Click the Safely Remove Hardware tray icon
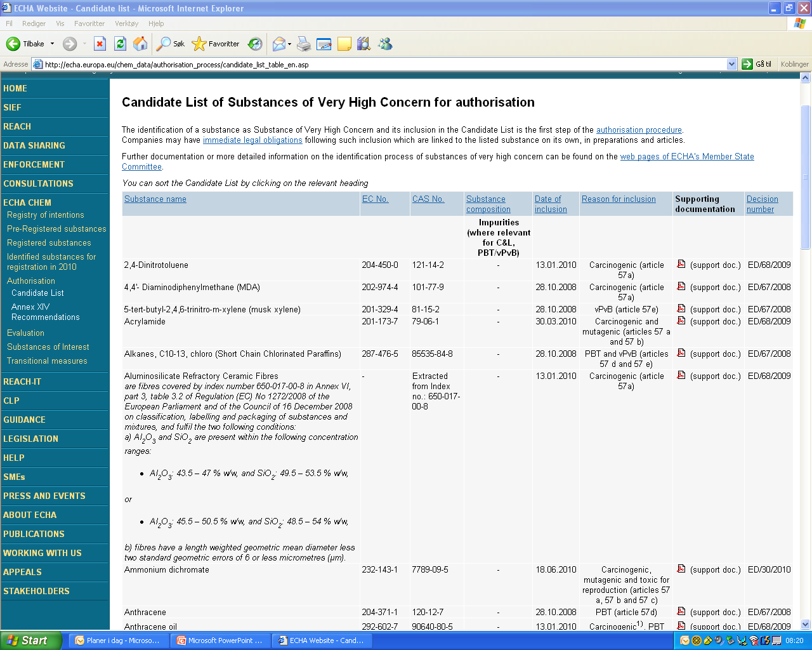Screen dimensions: 812x650 tap(730, 640)
